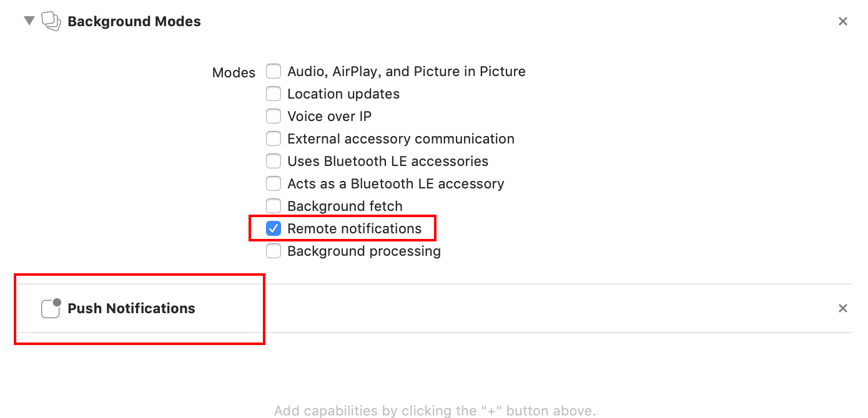Screen dimensions: 868x418
Task: Remove the Push Notifications capability
Action: point(843,308)
